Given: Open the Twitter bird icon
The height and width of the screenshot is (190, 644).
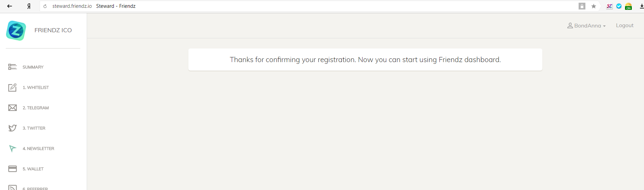Looking at the screenshot, I should tap(13, 128).
